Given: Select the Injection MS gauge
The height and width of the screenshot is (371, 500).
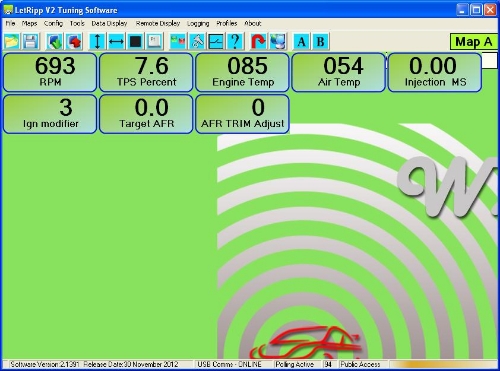Looking at the screenshot, I should click(x=435, y=72).
